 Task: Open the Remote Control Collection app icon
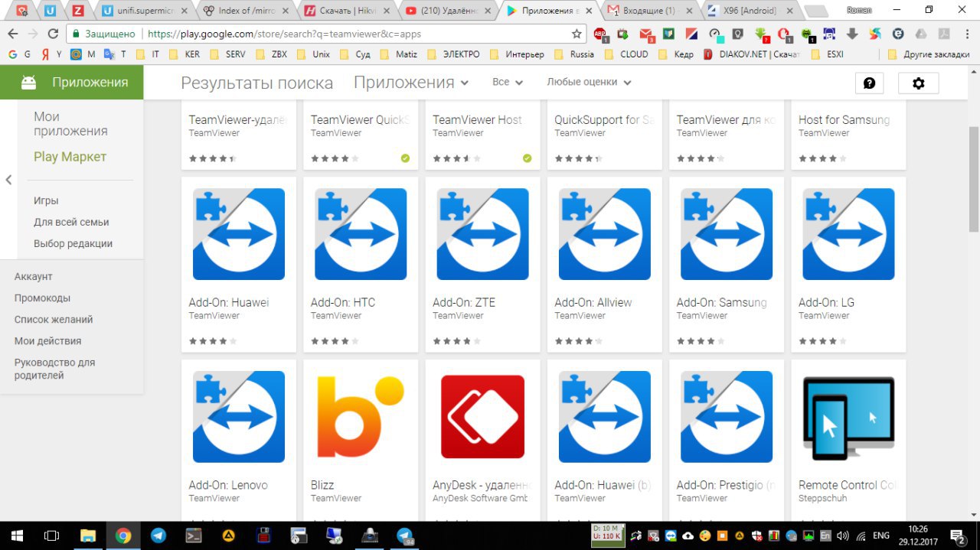tap(848, 417)
